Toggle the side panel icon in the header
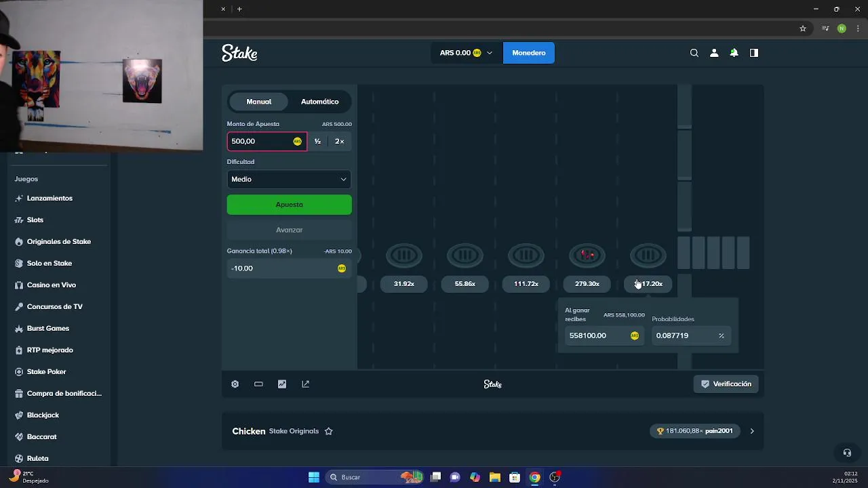Screen dimensions: 868x488 [753, 53]
